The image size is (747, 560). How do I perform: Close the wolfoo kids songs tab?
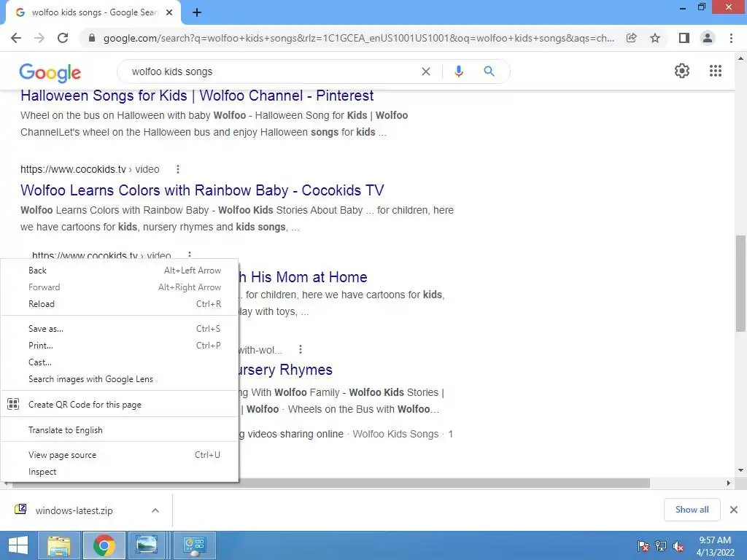pyautogui.click(x=169, y=13)
